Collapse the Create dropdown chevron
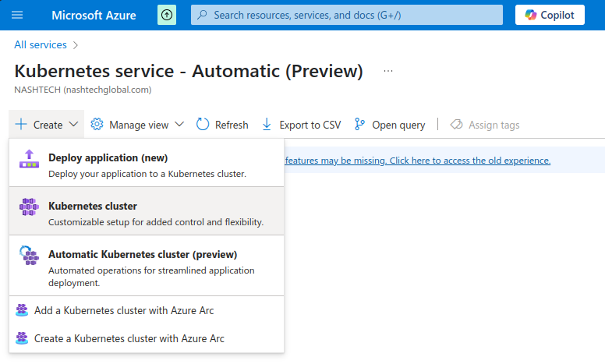This screenshot has width=605, height=364. (x=73, y=125)
